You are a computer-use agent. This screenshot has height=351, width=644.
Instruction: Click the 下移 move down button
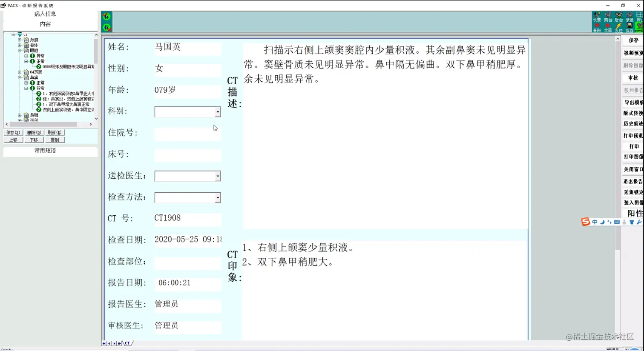pyautogui.click(x=34, y=140)
